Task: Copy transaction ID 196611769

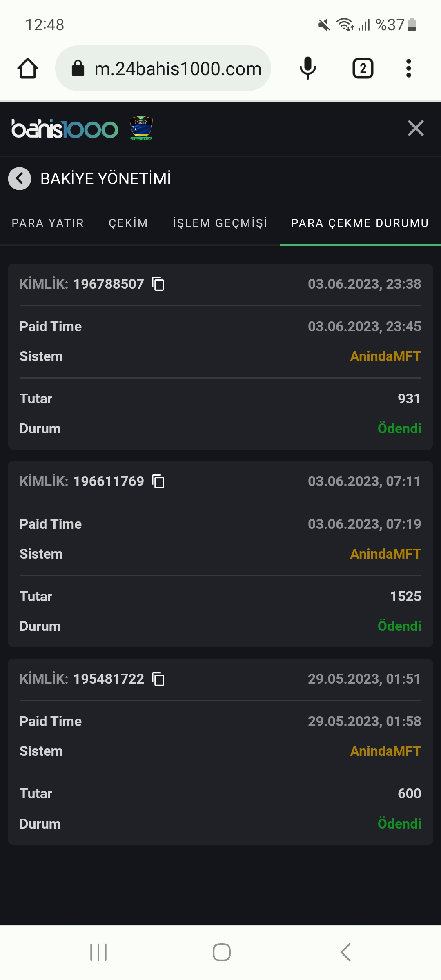Action: click(158, 481)
